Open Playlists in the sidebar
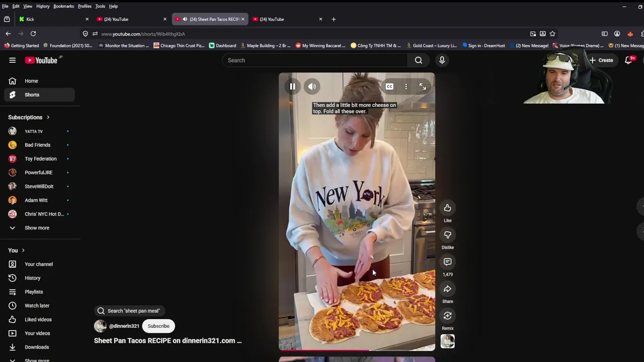This screenshot has width=644, height=362. (x=39, y=292)
